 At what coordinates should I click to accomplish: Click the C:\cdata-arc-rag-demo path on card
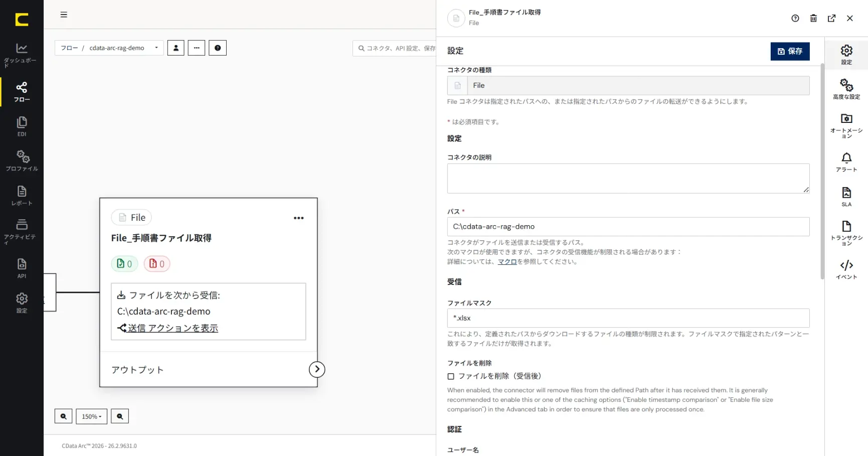(164, 312)
